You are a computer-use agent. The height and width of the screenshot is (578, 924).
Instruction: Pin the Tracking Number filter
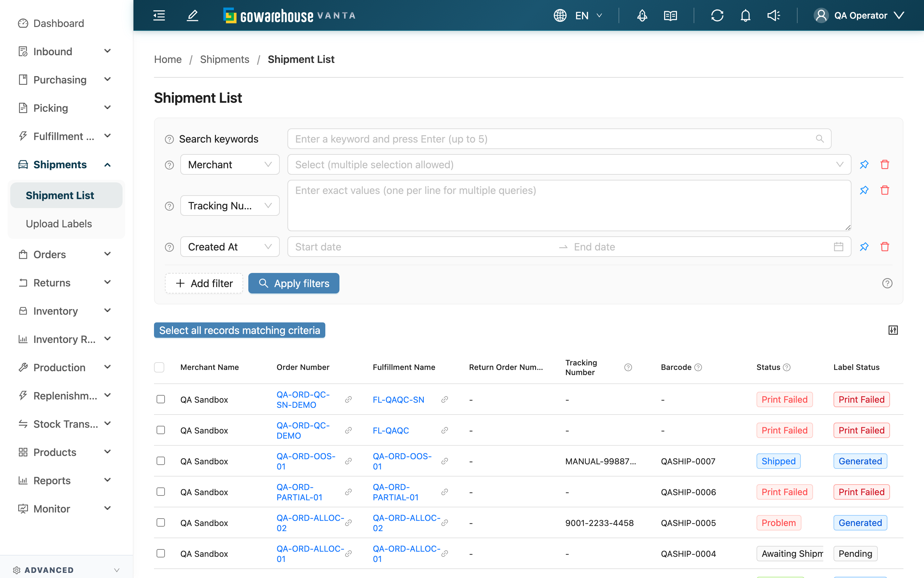pos(864,190)
